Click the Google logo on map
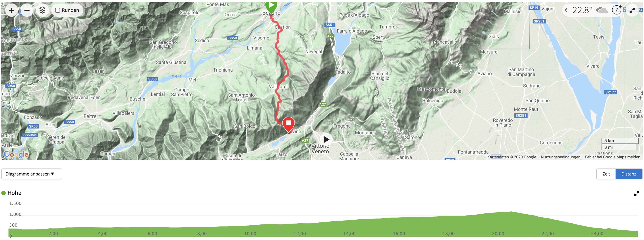 coord(16,154)
